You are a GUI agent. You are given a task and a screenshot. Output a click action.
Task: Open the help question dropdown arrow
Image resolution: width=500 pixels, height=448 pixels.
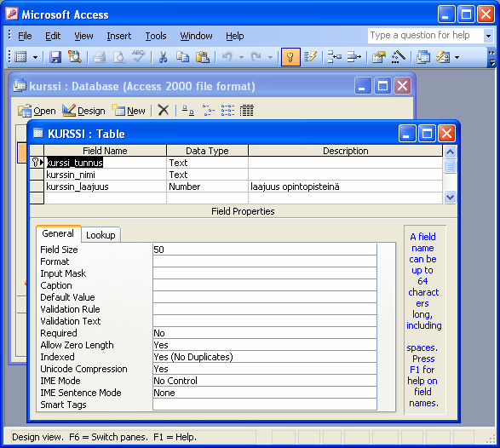click(488, 36)
